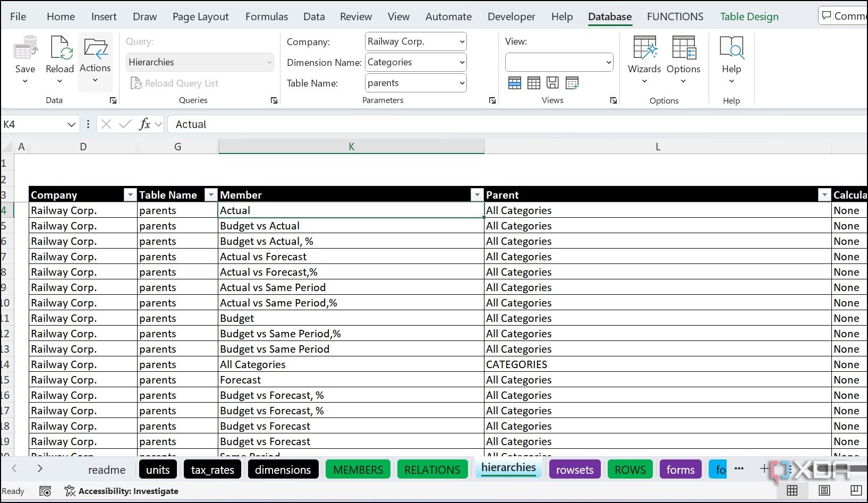Open the Hierarchies query dropdown
868x503 pixels.
[200, 62]
